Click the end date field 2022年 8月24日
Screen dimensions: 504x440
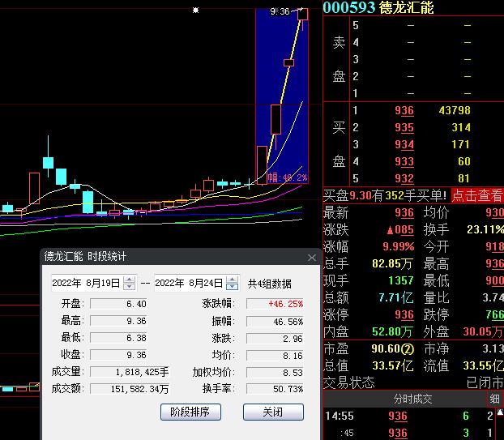pos(189,283)
